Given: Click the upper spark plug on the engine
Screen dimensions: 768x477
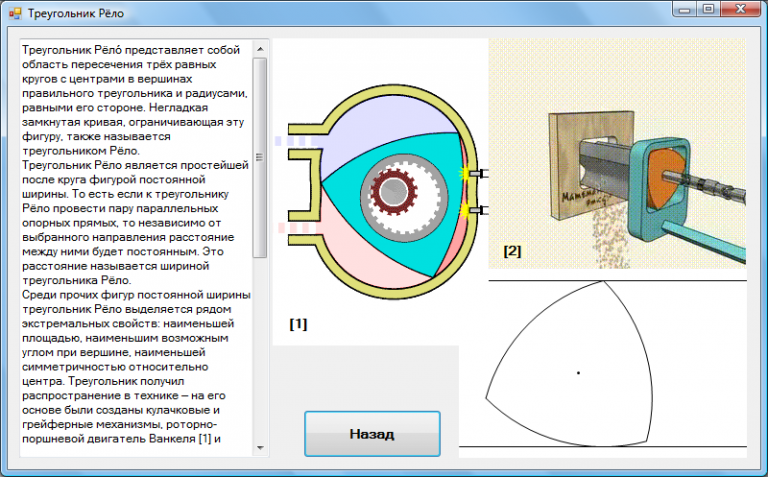Looking at the screenshot, I should (x=476, y=176).
